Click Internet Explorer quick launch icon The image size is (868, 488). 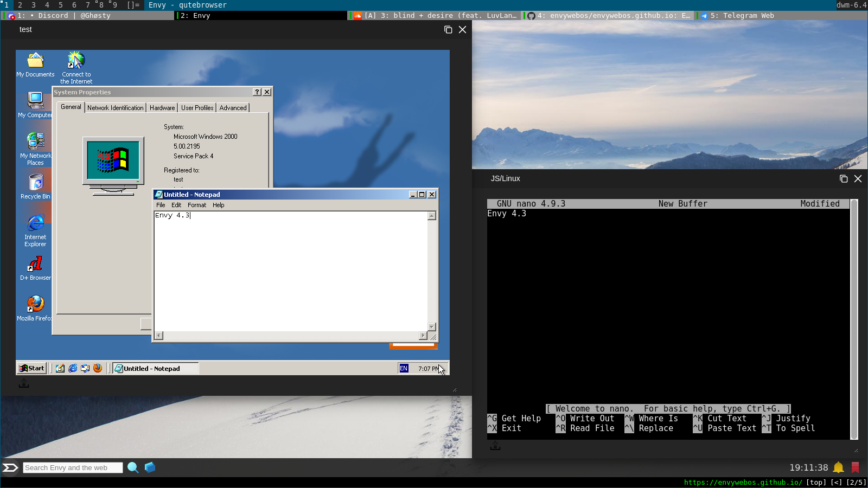pos(73,368)
